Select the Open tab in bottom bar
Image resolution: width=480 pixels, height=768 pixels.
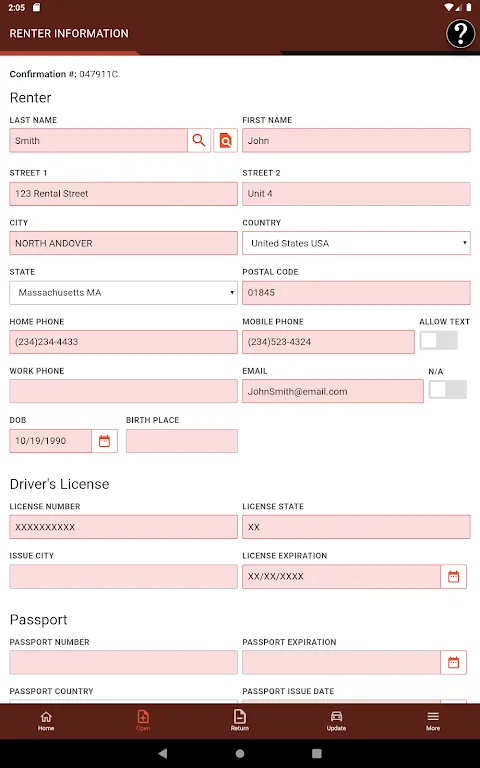(143, 721)
